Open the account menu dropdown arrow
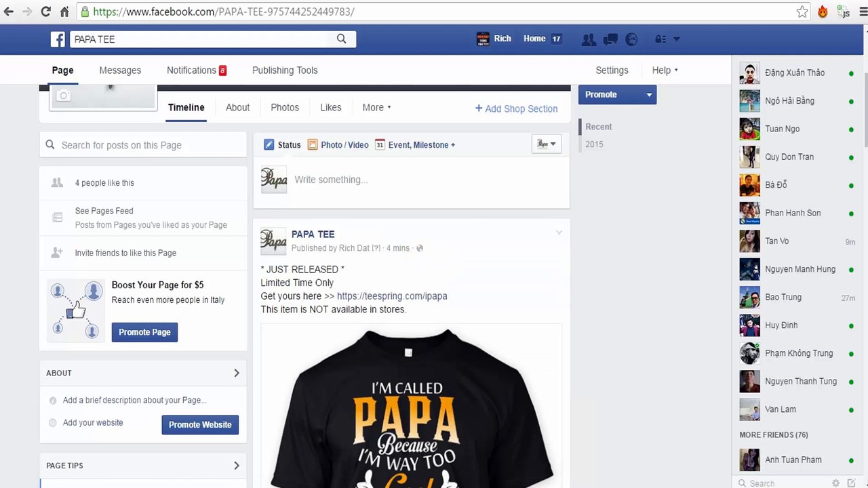This screenshot has width=868, height=488. pyautogui.click(x=677, y=39)
